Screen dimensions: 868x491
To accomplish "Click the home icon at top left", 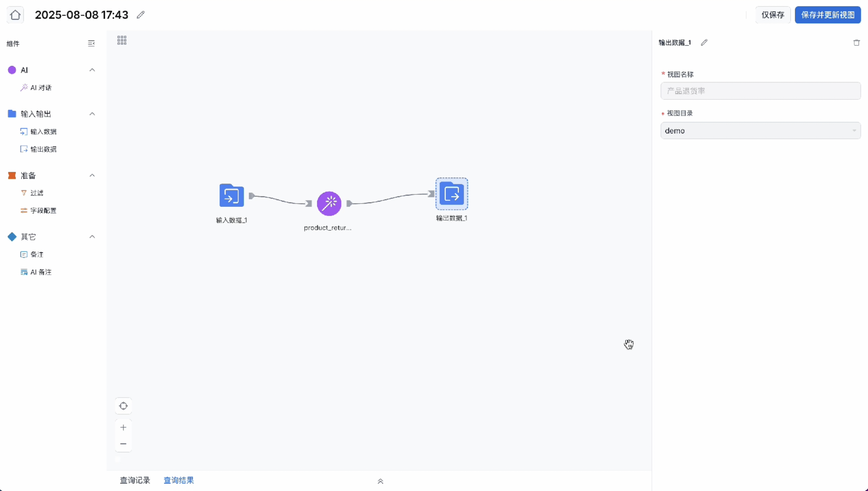I will pos(15,15).
